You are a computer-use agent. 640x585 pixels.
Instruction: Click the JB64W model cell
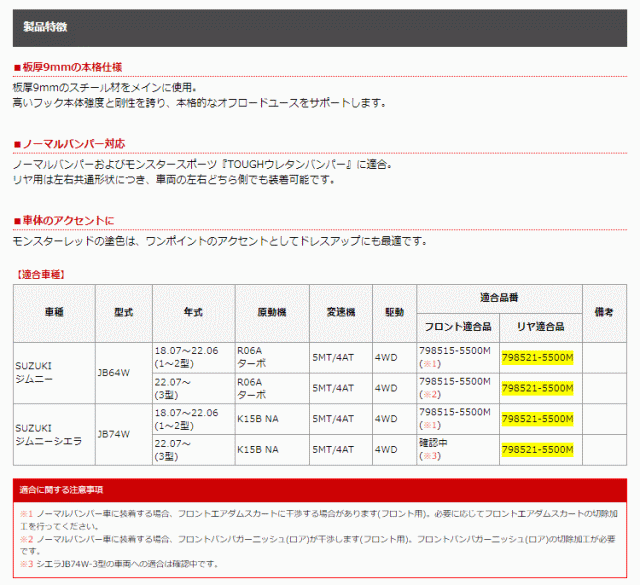(x=113, y=372)
